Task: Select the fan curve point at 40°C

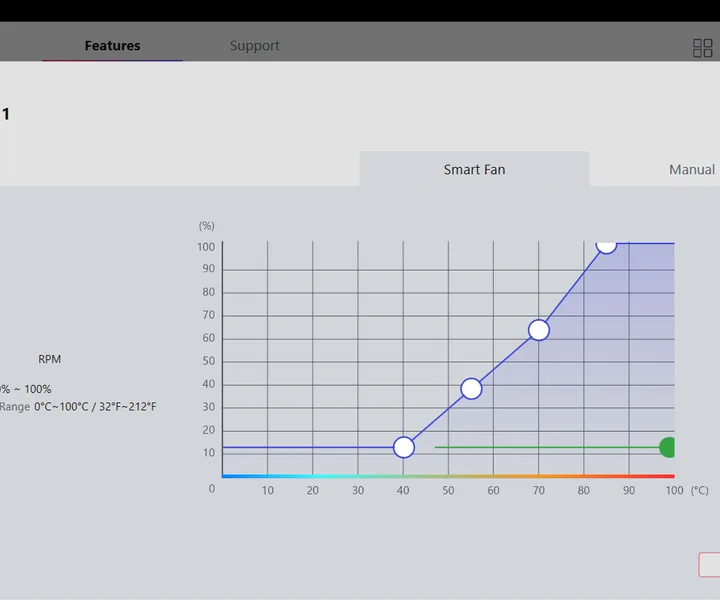Action: click(x=404, y=447)
